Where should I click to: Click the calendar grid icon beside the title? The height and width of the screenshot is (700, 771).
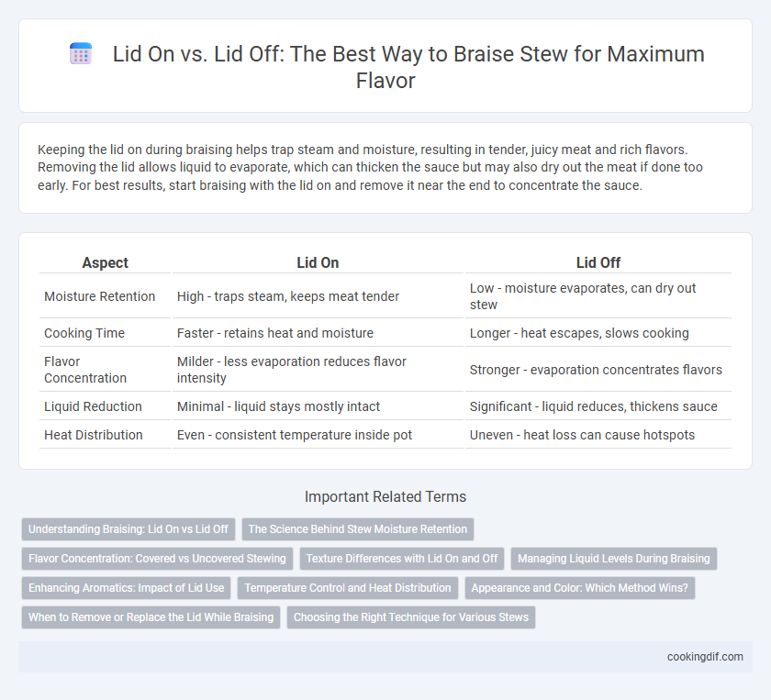click(81, 53)
